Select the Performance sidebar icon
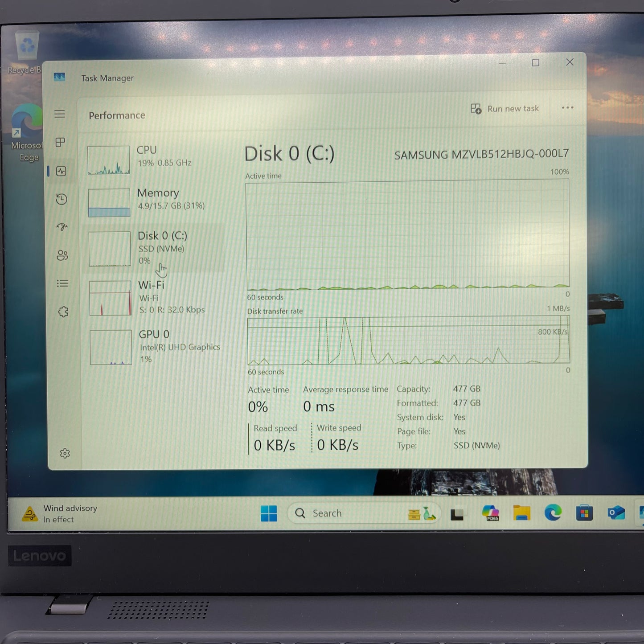This screenshot has height=644, width=644. [61, 171]
